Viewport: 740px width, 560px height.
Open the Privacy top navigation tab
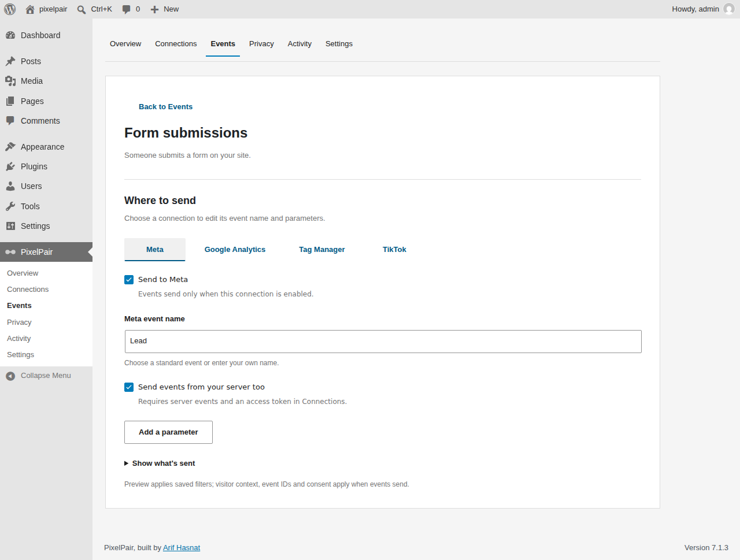(x=261, y=44)
